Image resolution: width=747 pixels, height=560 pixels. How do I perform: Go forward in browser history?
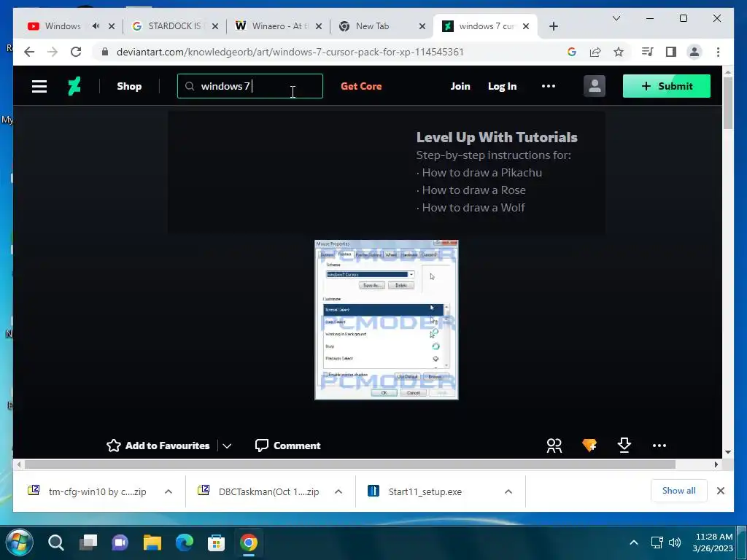click(x=53, y=52)
